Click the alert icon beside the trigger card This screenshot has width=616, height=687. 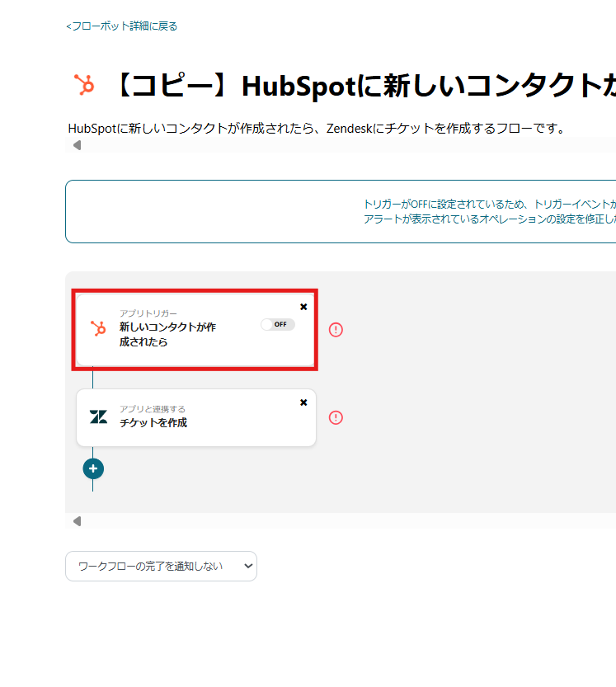(x=336, y=330)
